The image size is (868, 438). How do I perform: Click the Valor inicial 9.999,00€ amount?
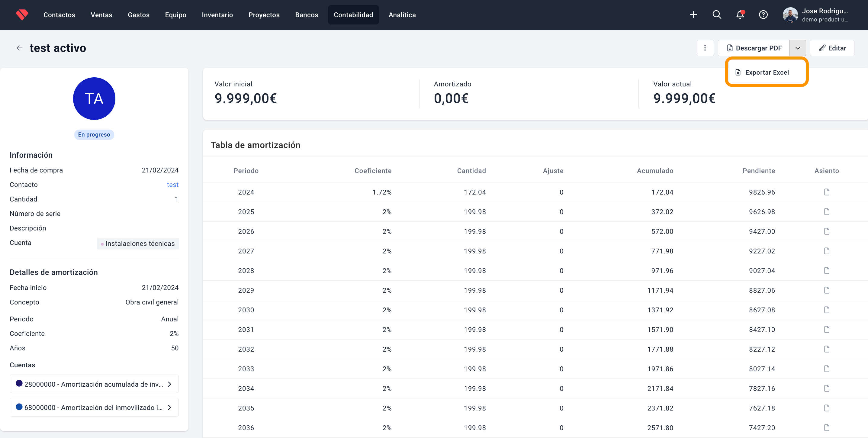coord(246,98)
